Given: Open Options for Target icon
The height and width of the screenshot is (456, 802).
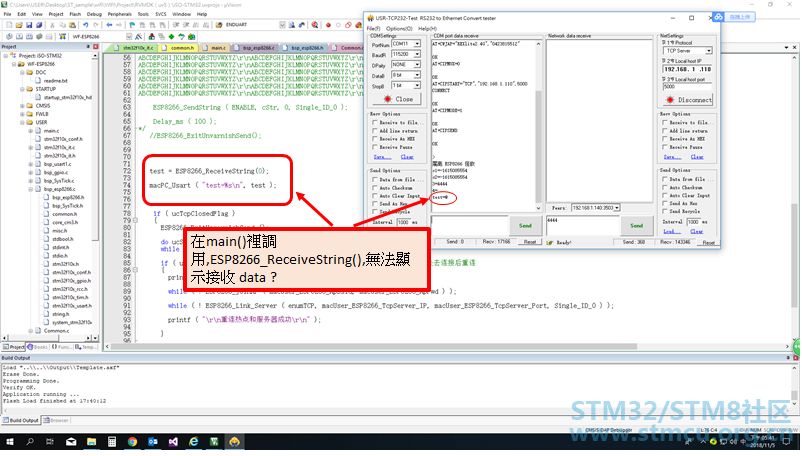Looking at the screenshot, I should 139,37.
